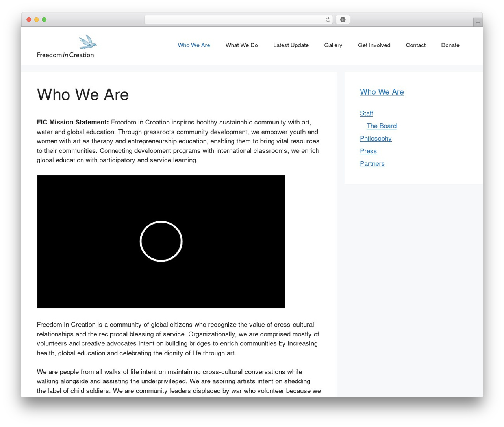Open the Staff sidebar link

point(367,113)
